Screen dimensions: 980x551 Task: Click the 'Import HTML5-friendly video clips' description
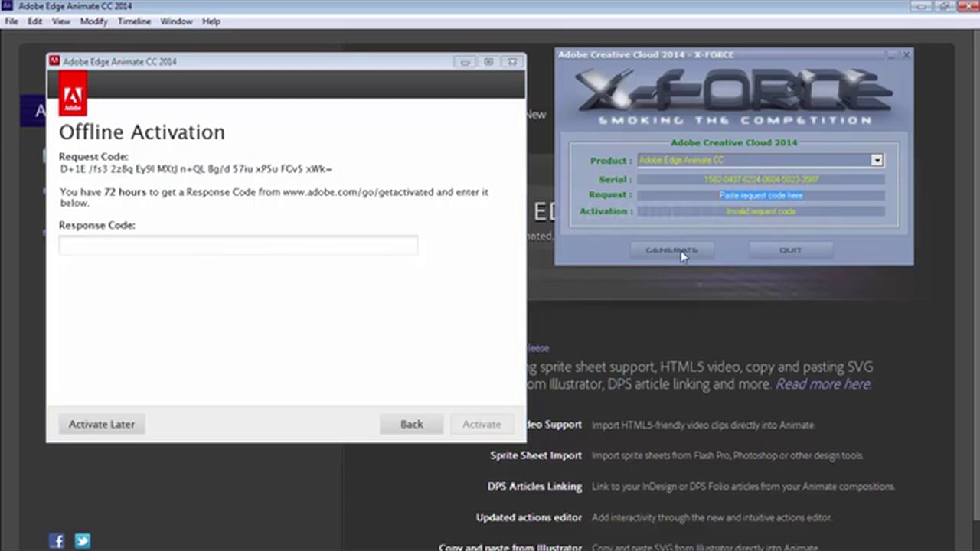[x=704, y=425]
